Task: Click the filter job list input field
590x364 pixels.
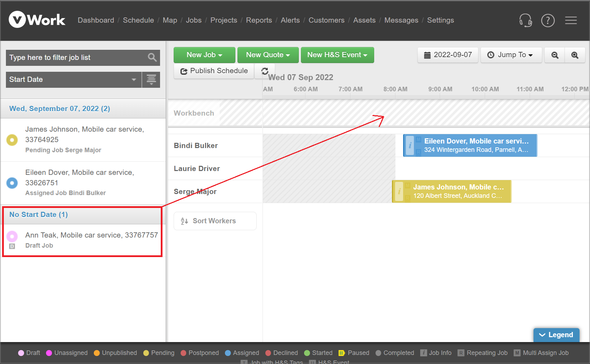Action: 75,57
